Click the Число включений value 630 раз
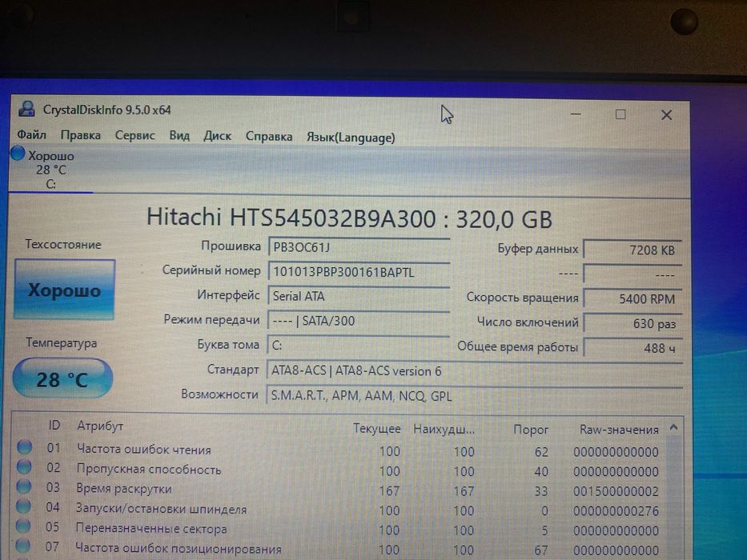This screenshot has height=560, width=747. click(x=633, y=324)
